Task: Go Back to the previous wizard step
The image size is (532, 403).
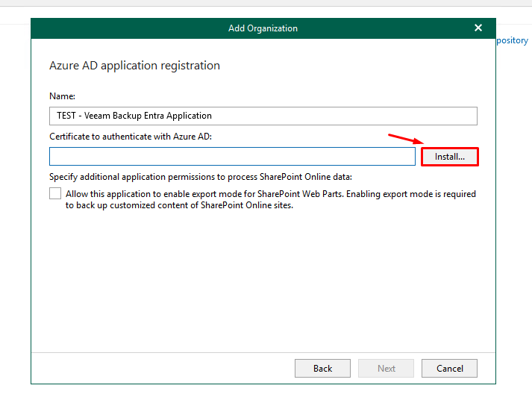Action: click(322, 368)
